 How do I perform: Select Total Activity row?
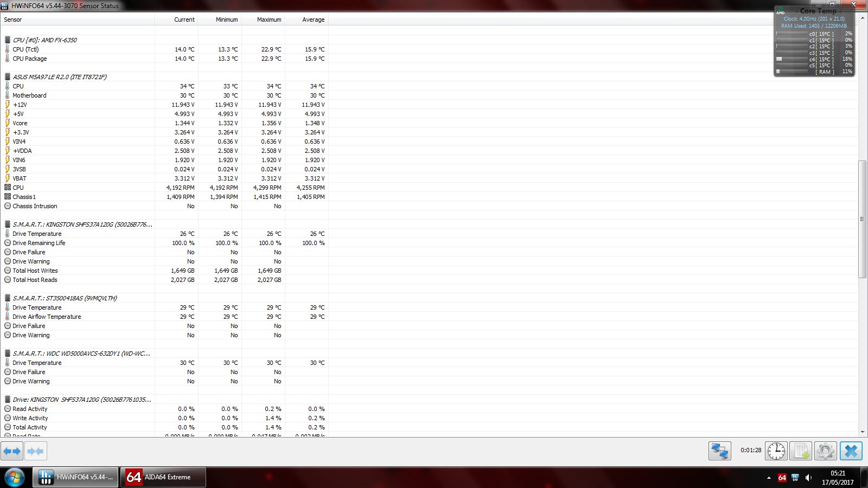(164, 427)
